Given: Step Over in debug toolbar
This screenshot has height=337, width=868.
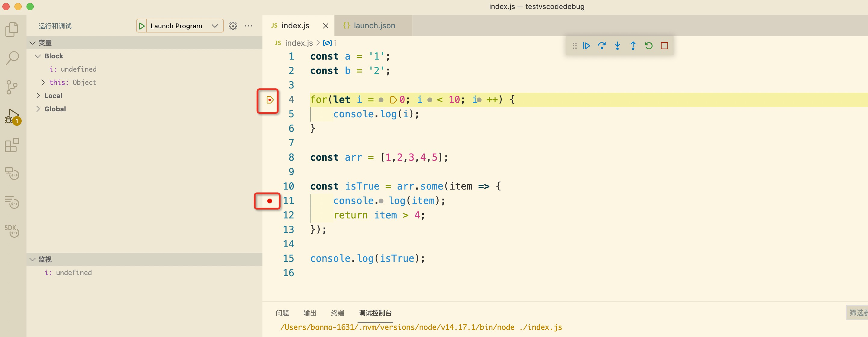Looking at the screenshot, I should point(602,45).
